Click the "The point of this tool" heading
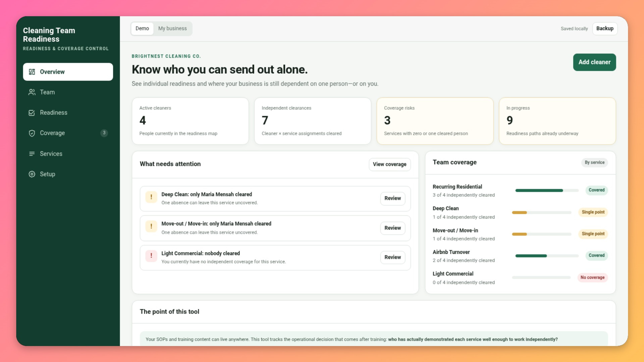Image resolution: width=644 pixels, height=362 pixels. (170, 311)
